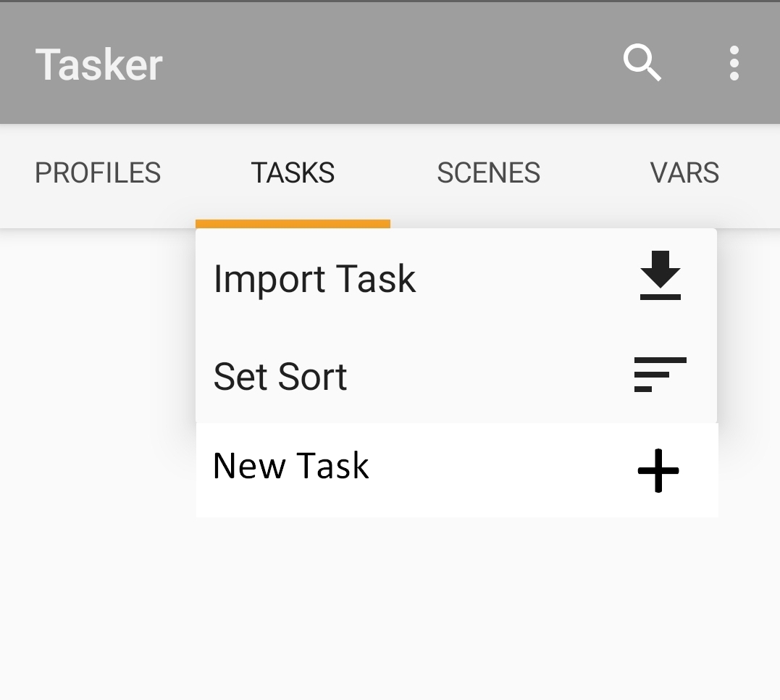Select the Set Sort menu entry text

pyautogui.click(x=280, y=377)
